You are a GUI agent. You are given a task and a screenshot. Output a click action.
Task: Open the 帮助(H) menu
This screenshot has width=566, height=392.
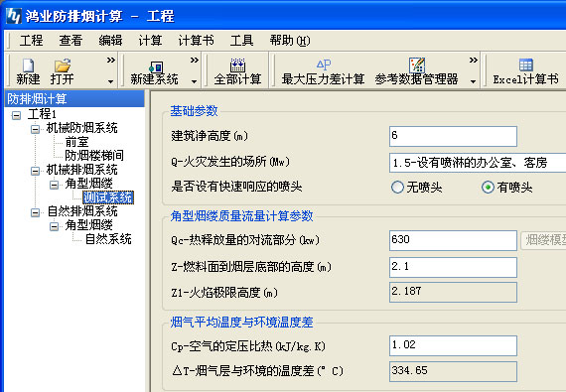coord(290,41)
